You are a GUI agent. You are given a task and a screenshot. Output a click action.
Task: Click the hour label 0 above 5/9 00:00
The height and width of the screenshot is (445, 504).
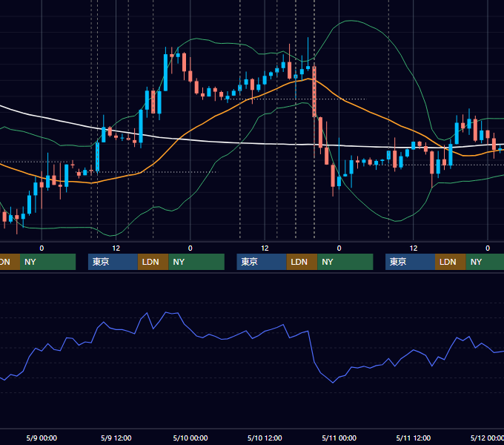(x=42, y=248)
